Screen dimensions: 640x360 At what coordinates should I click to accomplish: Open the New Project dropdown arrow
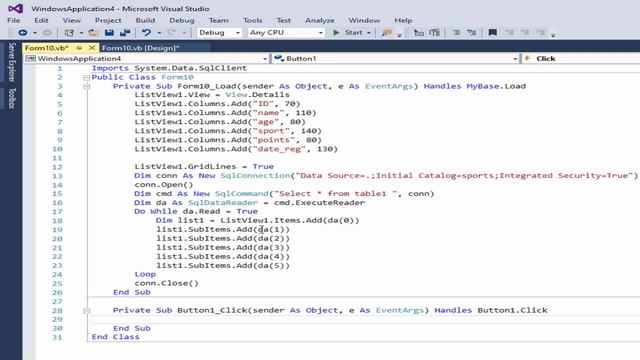(x=81, y=33)
